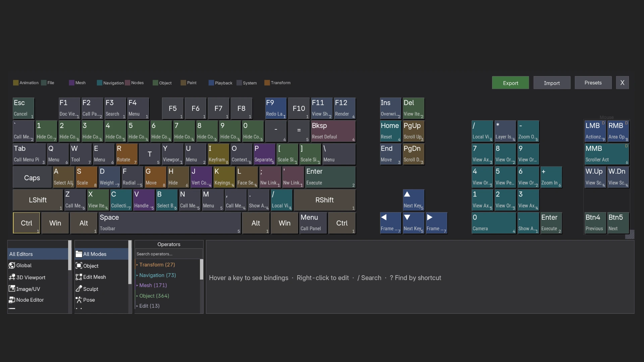The image size is (644, 362).
Task: Click the Edit Mesh mode icon
Action: tap(79, 277)
